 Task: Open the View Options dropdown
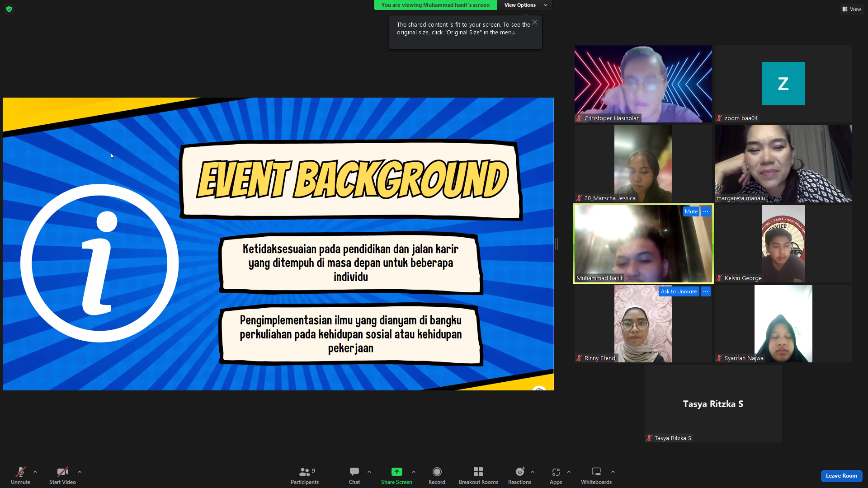(x=524, y=5)
